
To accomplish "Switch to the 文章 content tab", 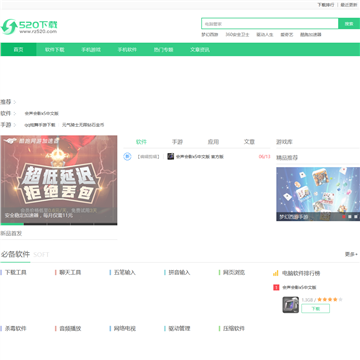I will [x=249, y=142].
